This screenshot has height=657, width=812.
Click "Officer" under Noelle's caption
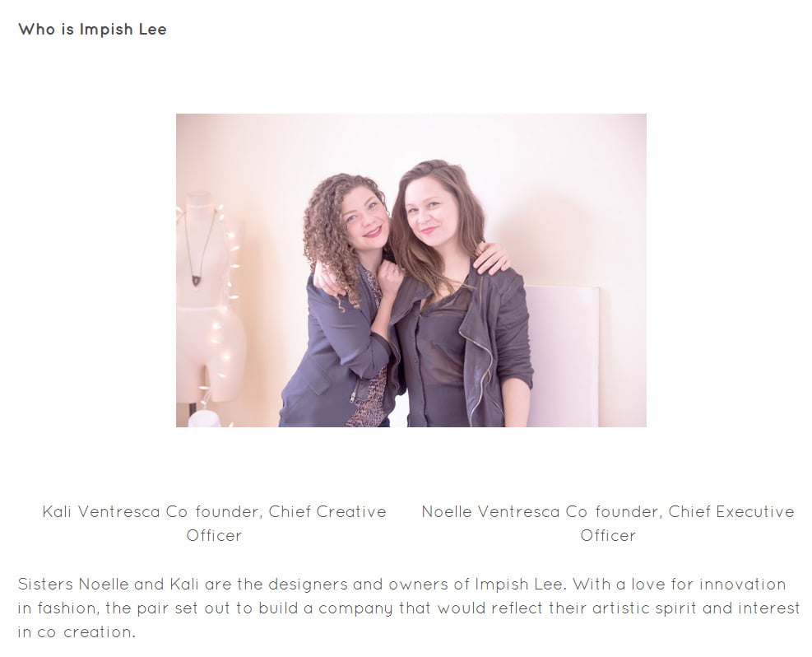[x=608, y=536]
